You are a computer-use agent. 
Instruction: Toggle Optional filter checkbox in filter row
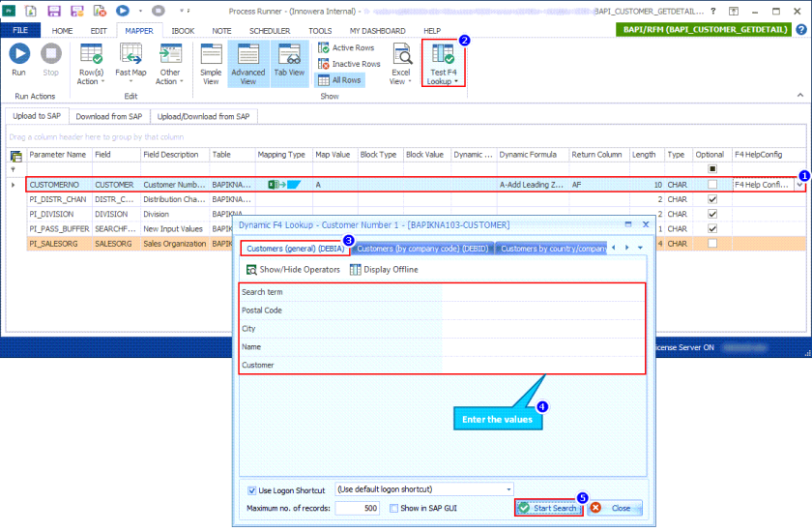[x=712, y=169]
